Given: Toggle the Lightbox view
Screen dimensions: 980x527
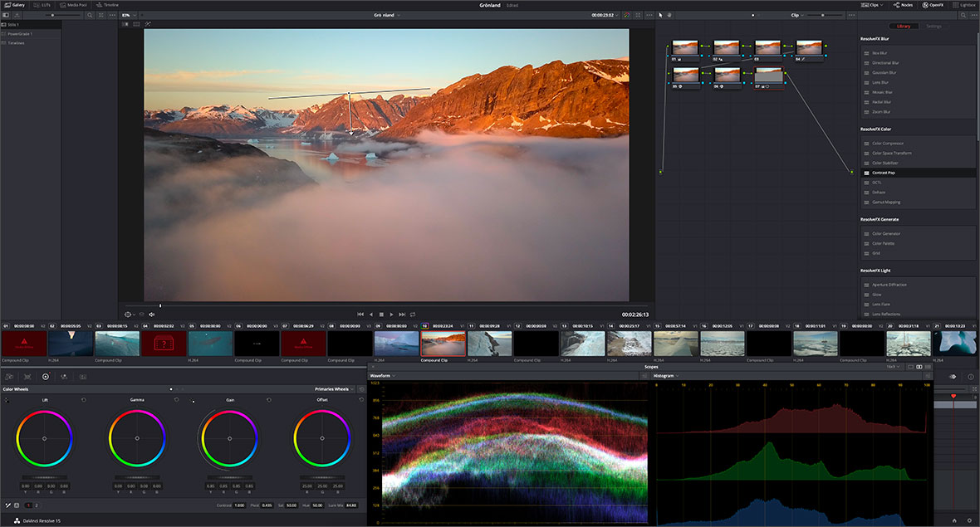Looking at the screenshot, I should point(963,5).
